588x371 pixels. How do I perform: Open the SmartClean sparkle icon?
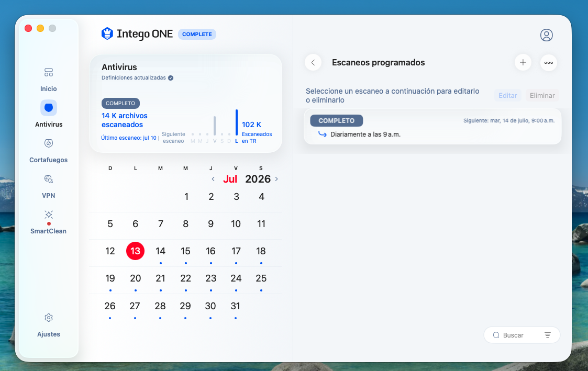pyautogui.click(x=48, y=215)
